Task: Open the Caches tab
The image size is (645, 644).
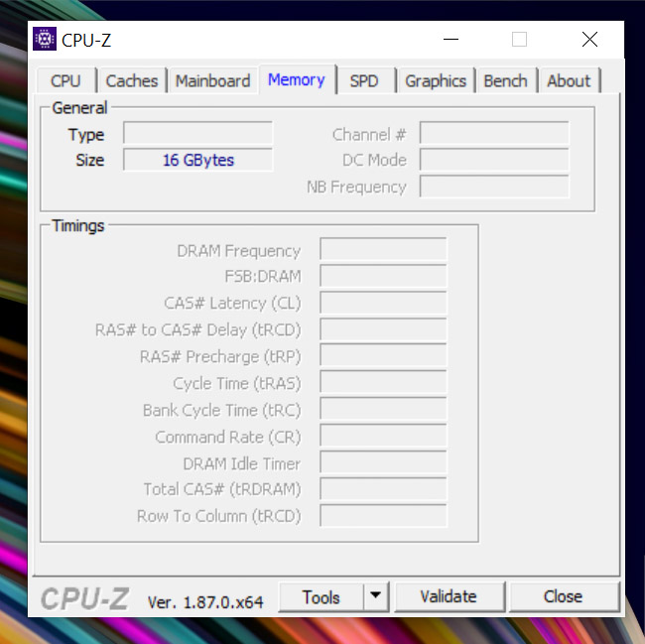Action: tap(132, 80)
